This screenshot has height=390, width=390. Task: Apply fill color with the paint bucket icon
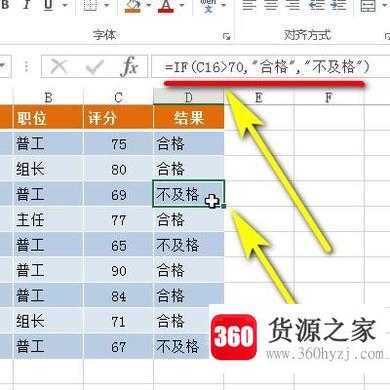(x=132, y=6)
